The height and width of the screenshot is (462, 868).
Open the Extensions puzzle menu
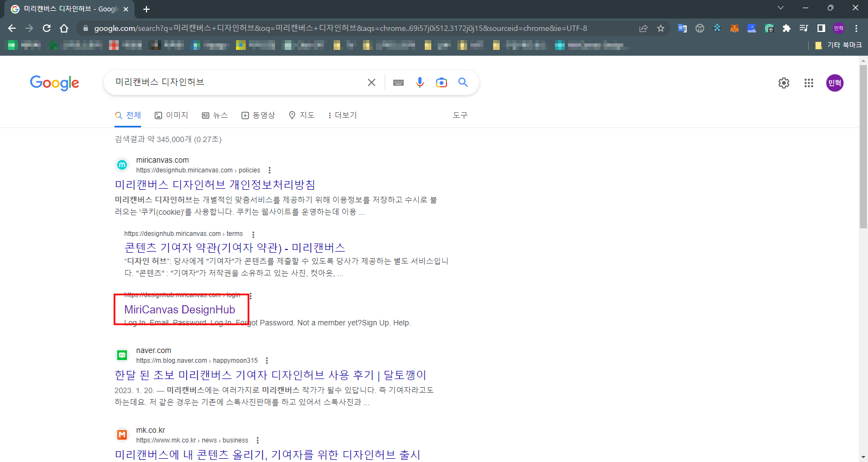tap(787, 28)
